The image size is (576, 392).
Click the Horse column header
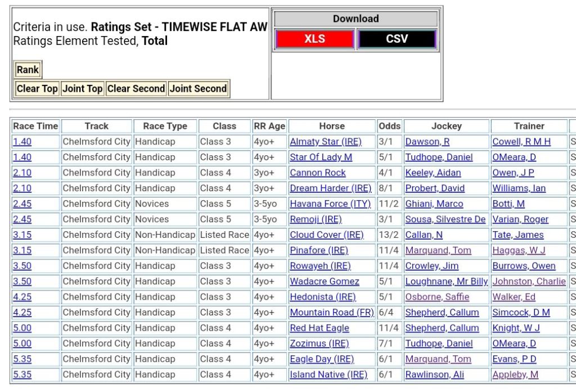click(x=332, y=126)
